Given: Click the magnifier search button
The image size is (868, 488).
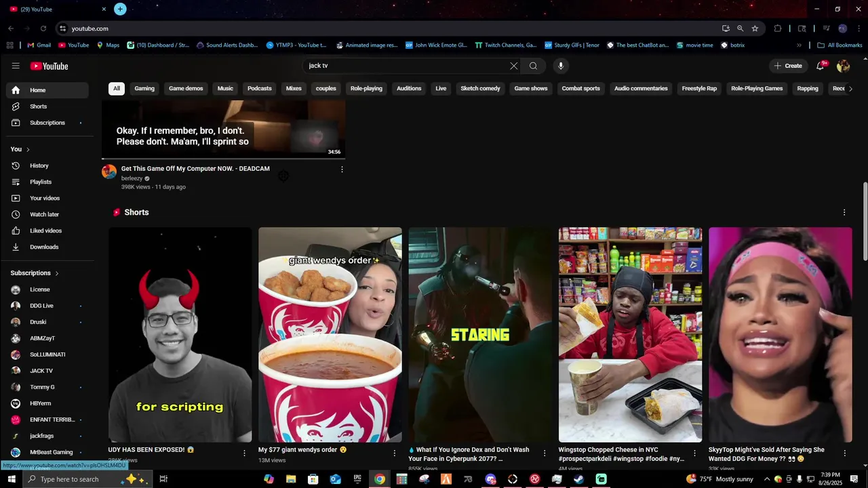Looking at the screenshot, I should [x=534, y=66].
